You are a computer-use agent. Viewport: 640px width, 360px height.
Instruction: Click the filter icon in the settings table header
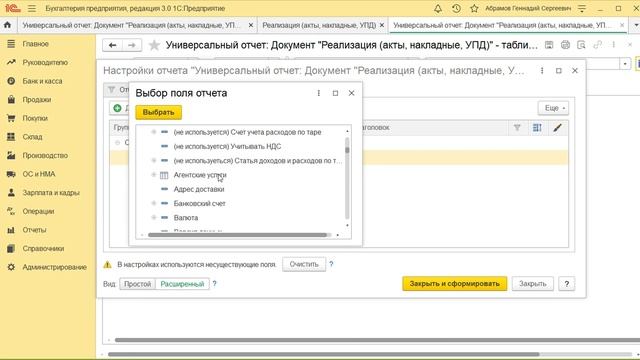coord(517,128)
